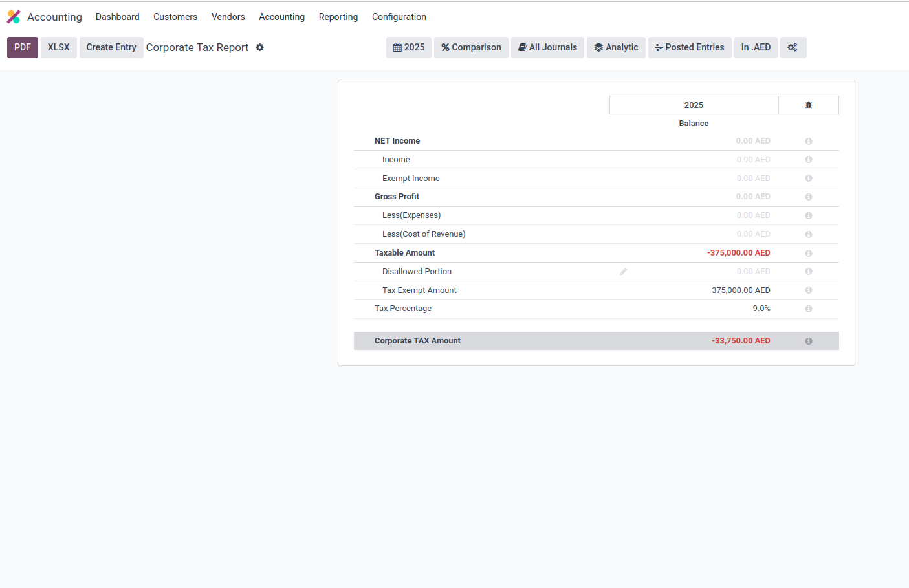Open the Comparison filter dropdown

click(x=471, y=47)
